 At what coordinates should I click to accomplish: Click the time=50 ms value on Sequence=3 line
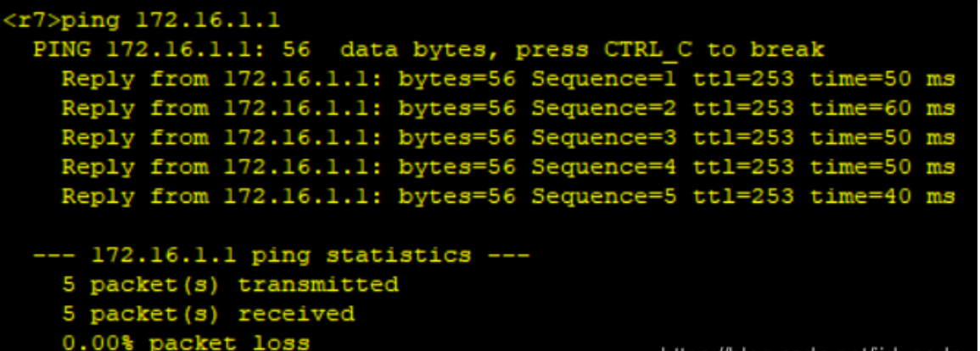tap(882, 137)
